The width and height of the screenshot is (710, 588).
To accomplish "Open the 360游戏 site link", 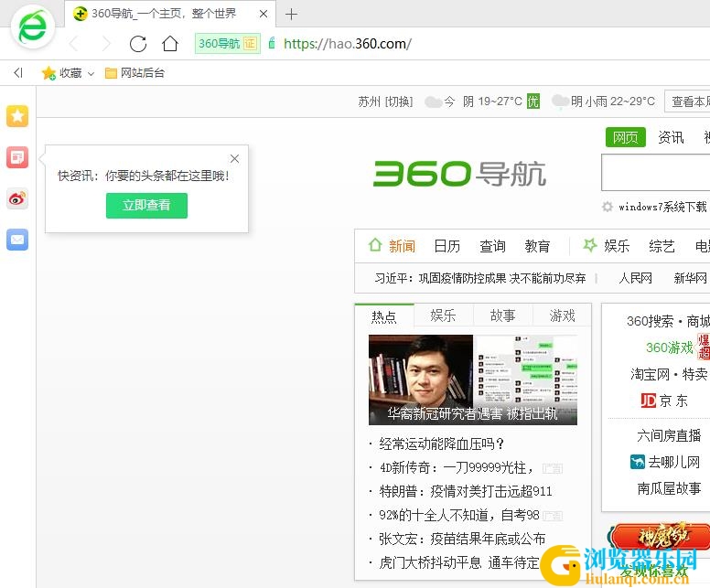I will [670, 347].
